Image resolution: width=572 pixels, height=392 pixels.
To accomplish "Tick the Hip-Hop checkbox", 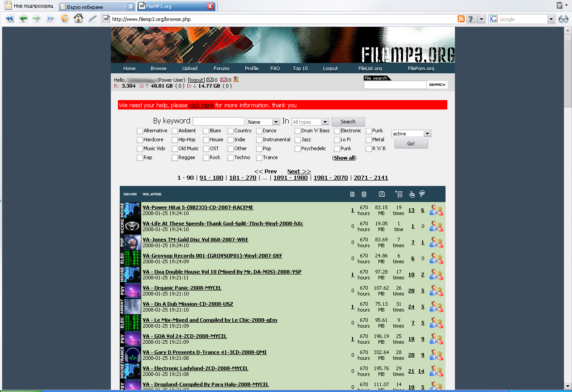I will (x=175, y=140).
